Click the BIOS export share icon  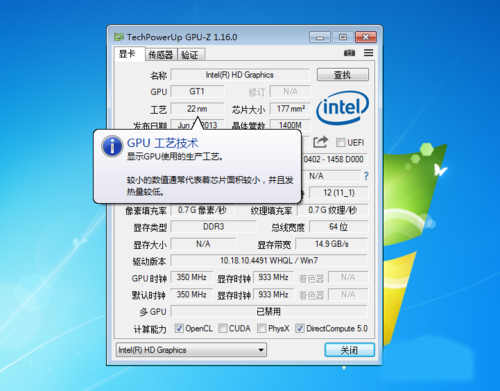(320, 142)
